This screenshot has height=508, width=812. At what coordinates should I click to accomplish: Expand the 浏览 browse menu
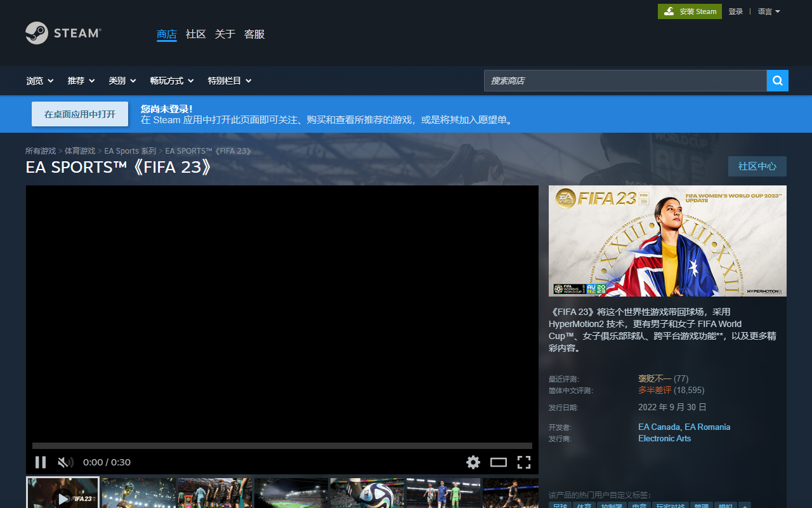click(x=40, y=81)
